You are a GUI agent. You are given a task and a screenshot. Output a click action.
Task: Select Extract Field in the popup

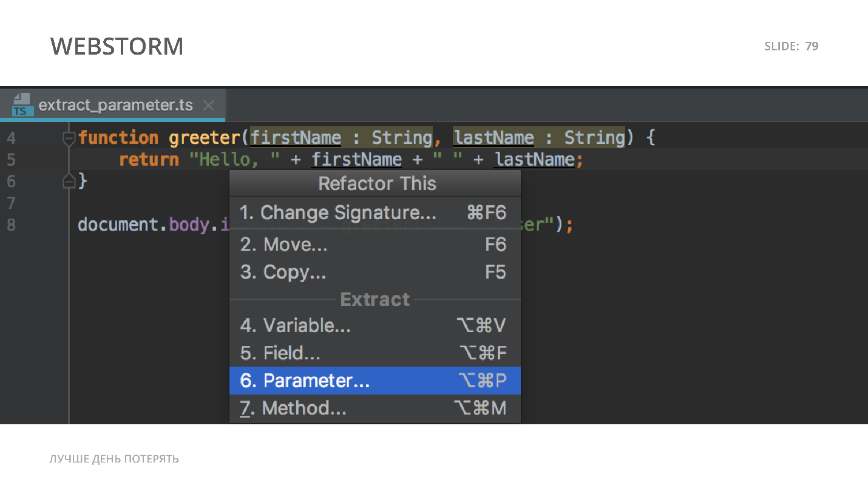(280, 353)
